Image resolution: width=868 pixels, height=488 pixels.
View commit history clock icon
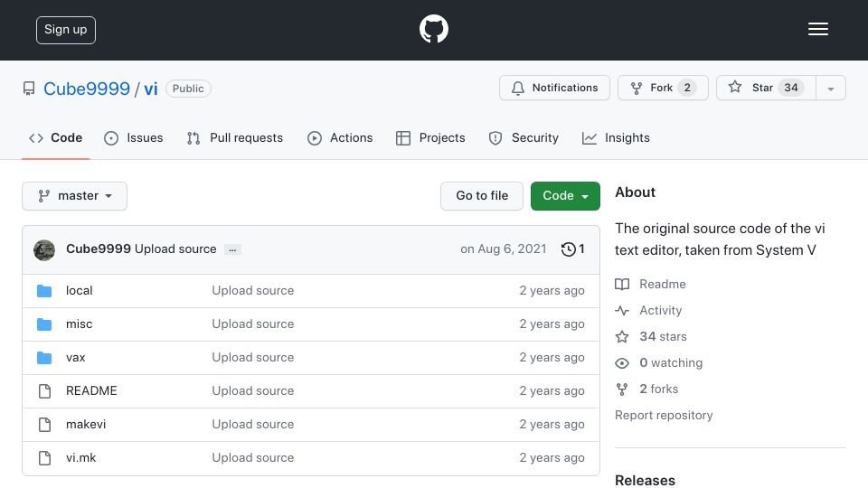(568, 249)
